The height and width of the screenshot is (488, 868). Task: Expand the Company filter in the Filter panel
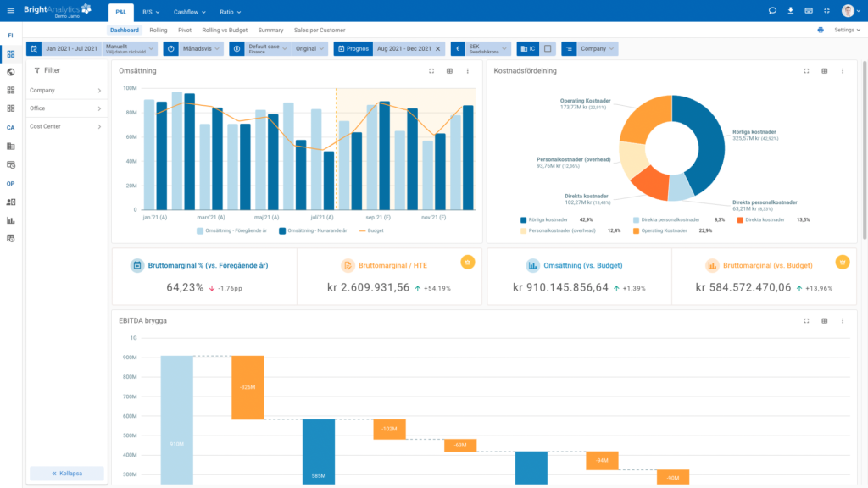click(x=66, y=90)
